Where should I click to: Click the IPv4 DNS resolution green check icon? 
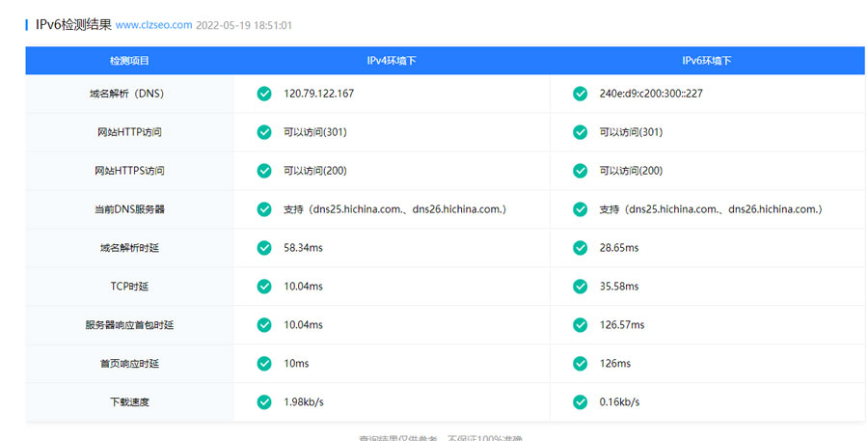point(264,94)
